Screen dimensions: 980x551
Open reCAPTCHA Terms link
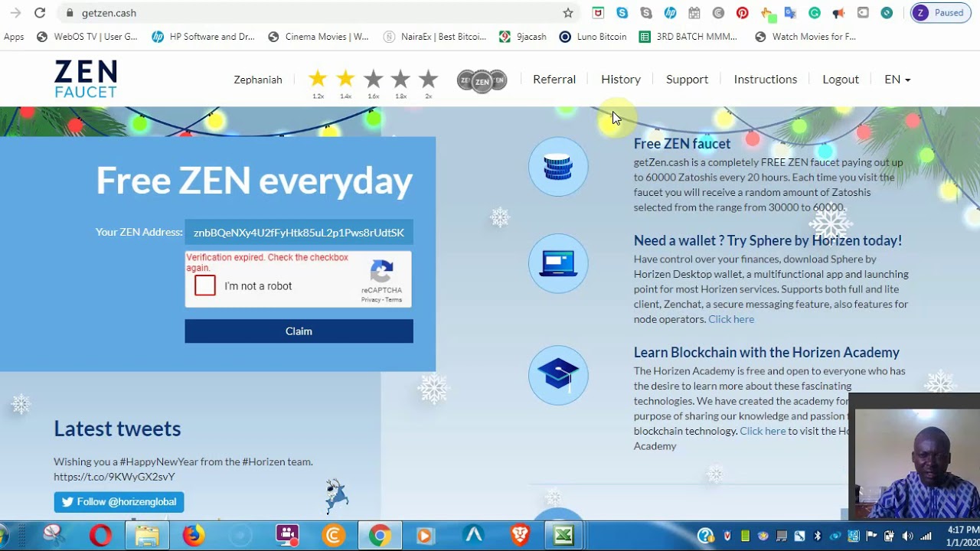394,300
